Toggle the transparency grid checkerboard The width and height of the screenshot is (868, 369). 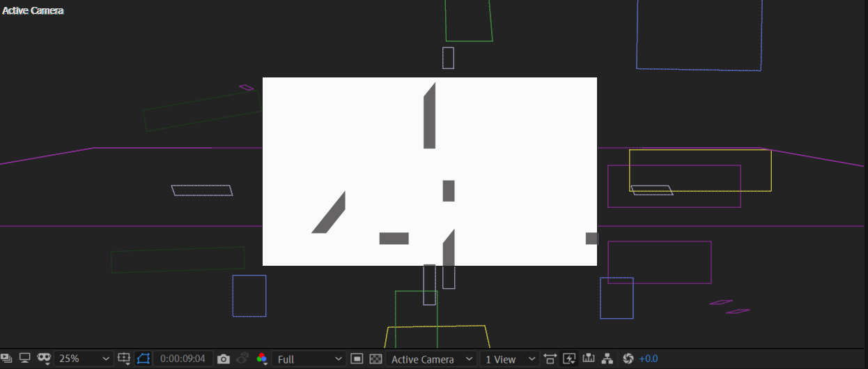[375, 359]
